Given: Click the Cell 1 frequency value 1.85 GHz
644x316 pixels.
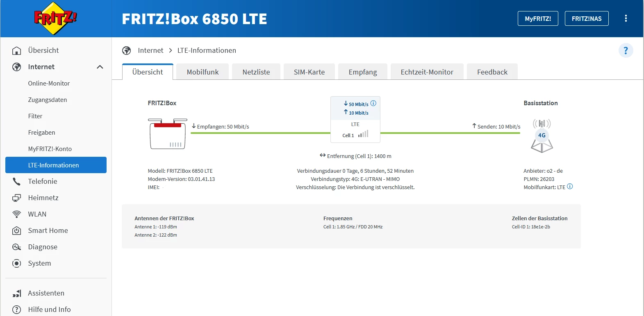Looking at the screenshot, I should [346, 227].
